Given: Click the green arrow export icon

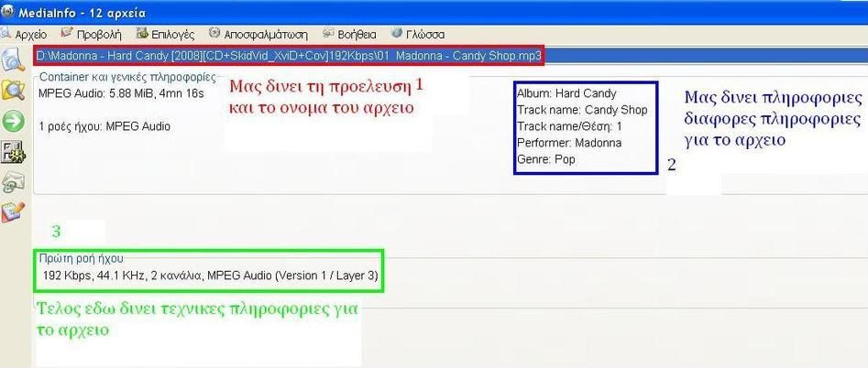Looking at the screenshot, I should pyautogui.click(x=13, y=121).
